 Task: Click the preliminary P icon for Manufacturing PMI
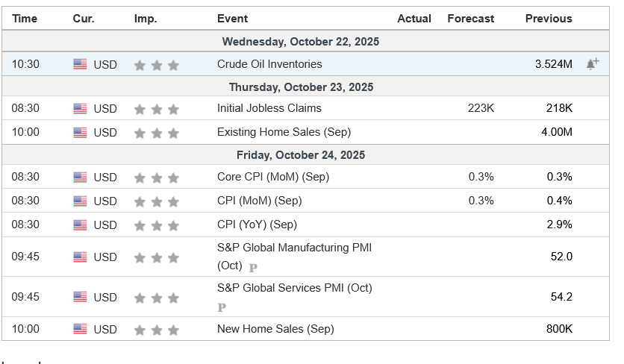click(x=253, y=267)
